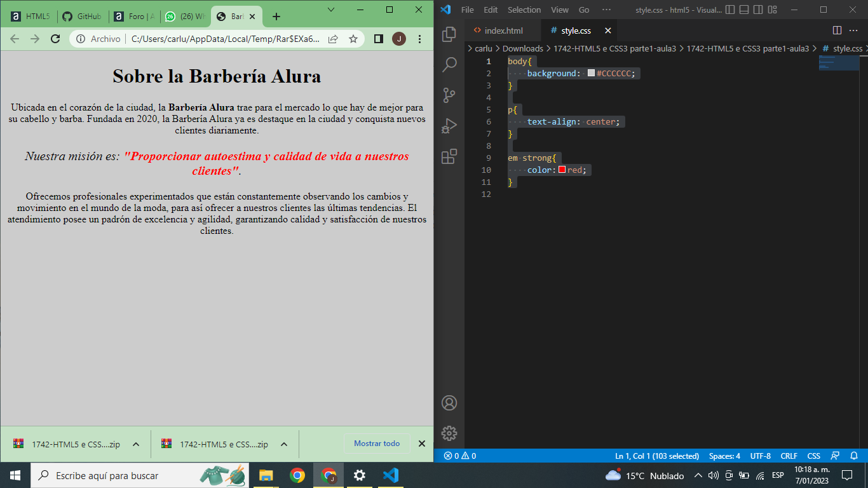Switch to the HTML5 Chrome tab
The height and width of the screenshot is (488, 868).
click(30, 17)
